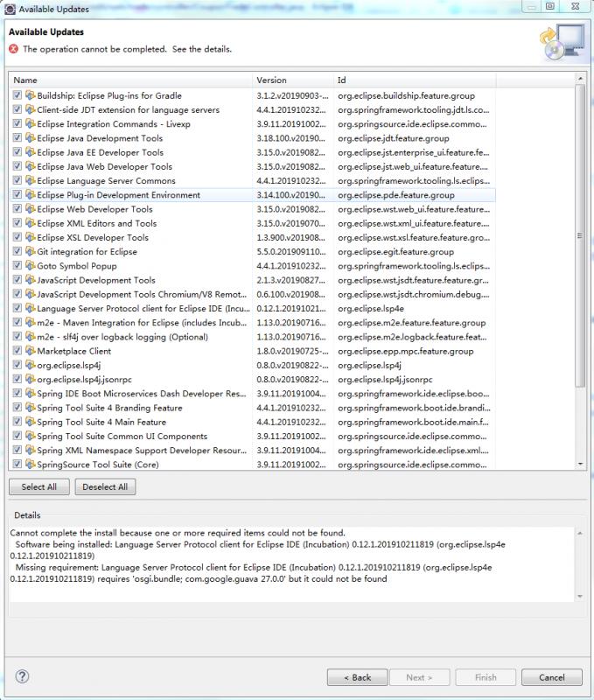Uncheck Language Server Protocol client checkbox
The image size is (594, 700).
tap(17, 308)
